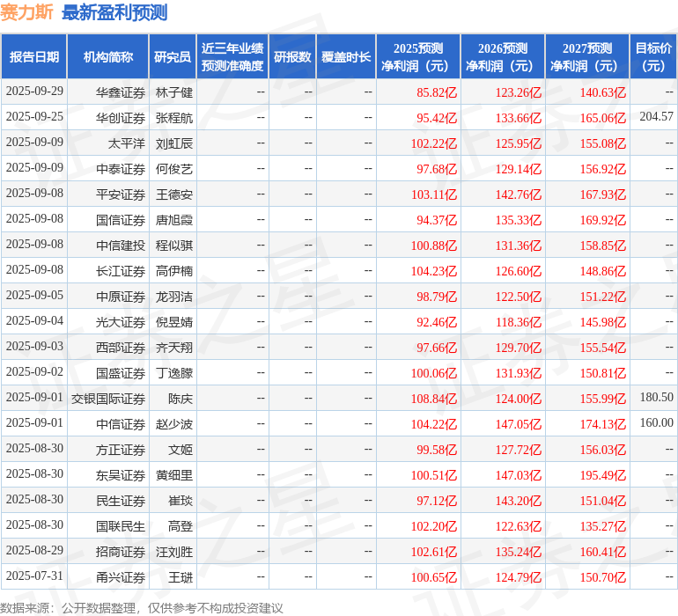Click the 2026预测净利润 column header

point(503,57)
